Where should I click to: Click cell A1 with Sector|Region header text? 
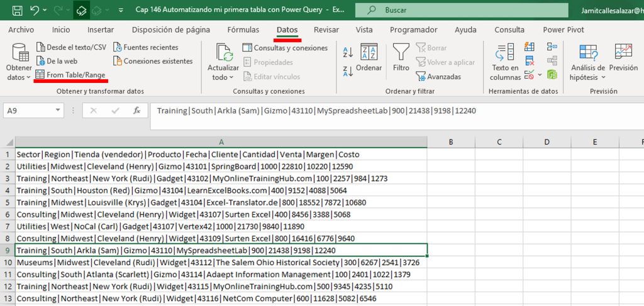221,155
